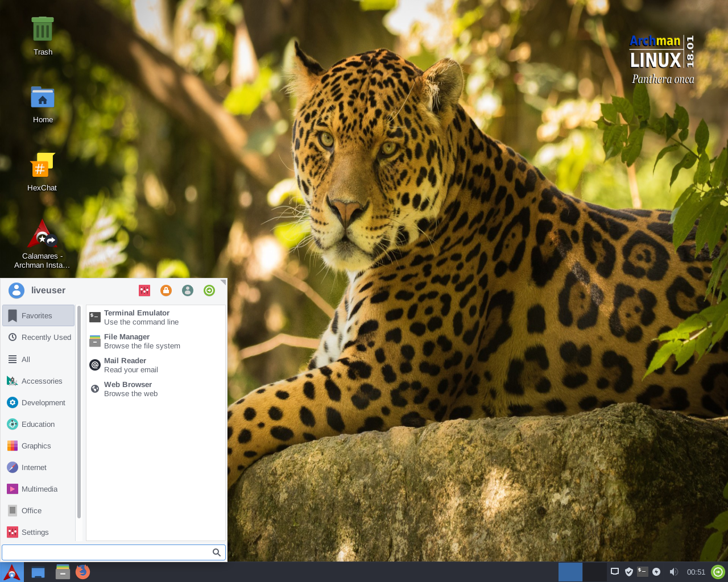Click the display tray icon

[x=615, y=572]
